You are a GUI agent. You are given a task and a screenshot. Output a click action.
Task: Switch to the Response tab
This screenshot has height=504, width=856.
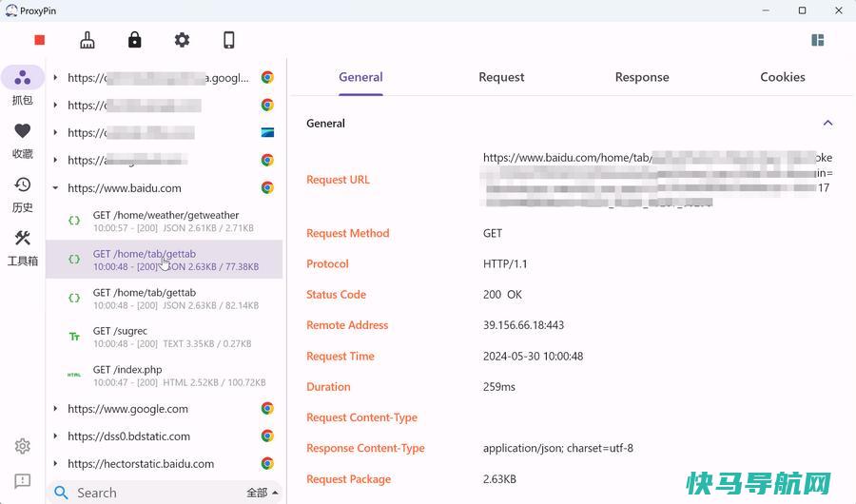coord(642,77)
